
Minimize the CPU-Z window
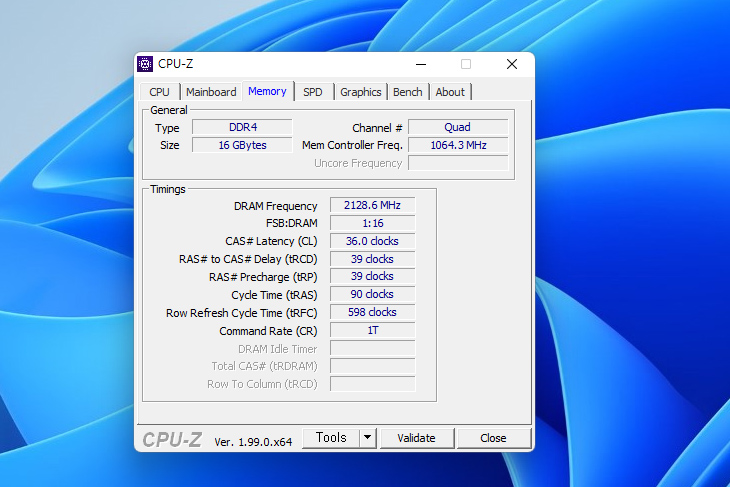click(421, 64)
